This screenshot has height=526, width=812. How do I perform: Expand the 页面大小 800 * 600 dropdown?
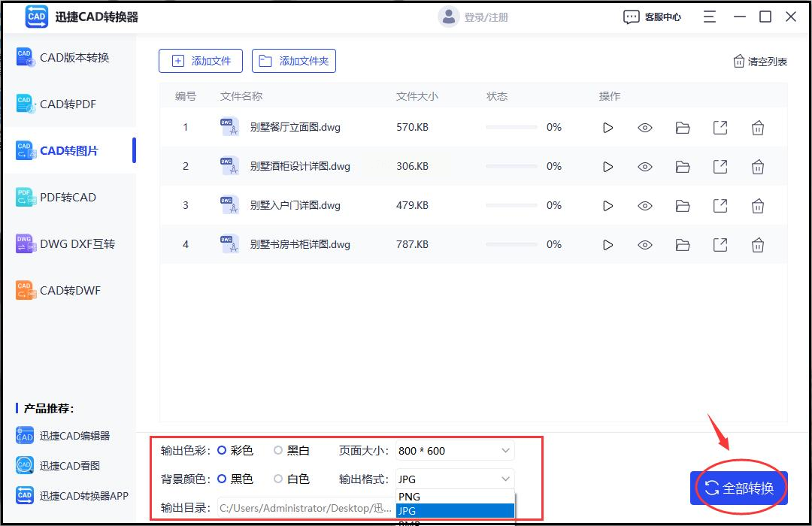tap(455, 450)
